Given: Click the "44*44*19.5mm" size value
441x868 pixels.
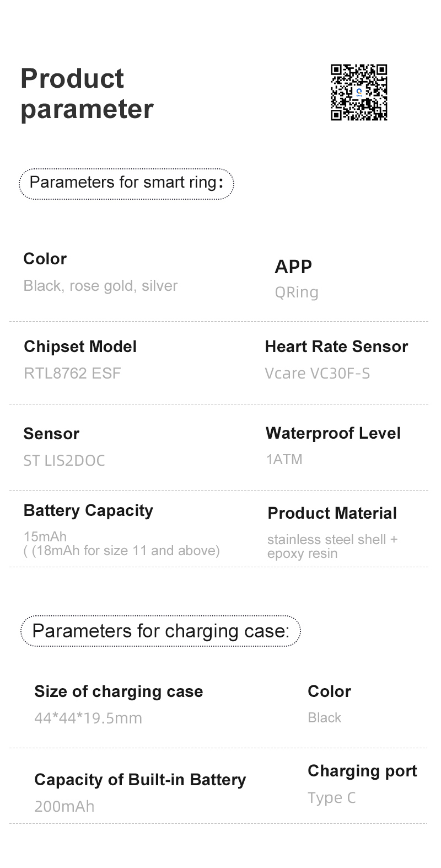Looking at the screenshot, I should pos(88,718).
